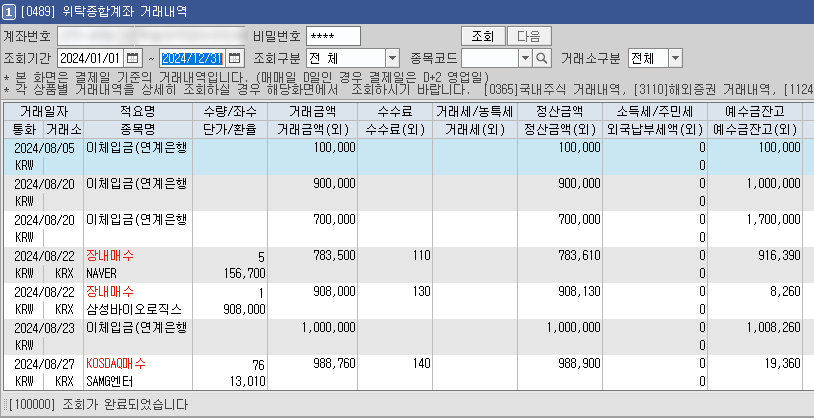
Task: Select the 2024/08/23 transaction date cell
Action: pos(44,328)
